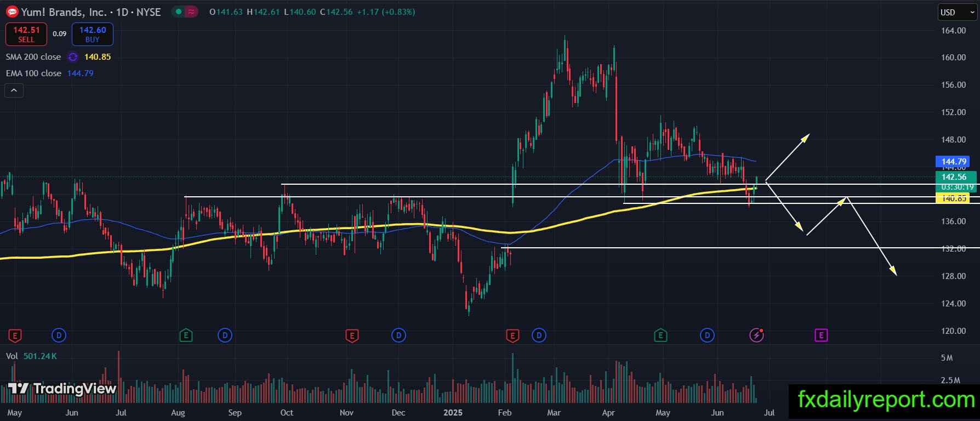Open the dividend marker near late May 2024
This screenshot has height=421, width=980.
point(59,335)
